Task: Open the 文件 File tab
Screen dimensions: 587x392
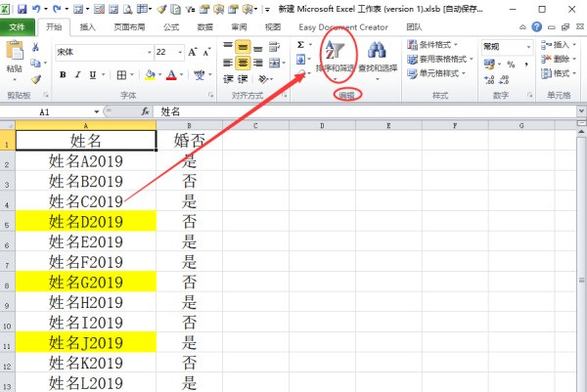Action: pyautogui.click(x=18, y=27)
